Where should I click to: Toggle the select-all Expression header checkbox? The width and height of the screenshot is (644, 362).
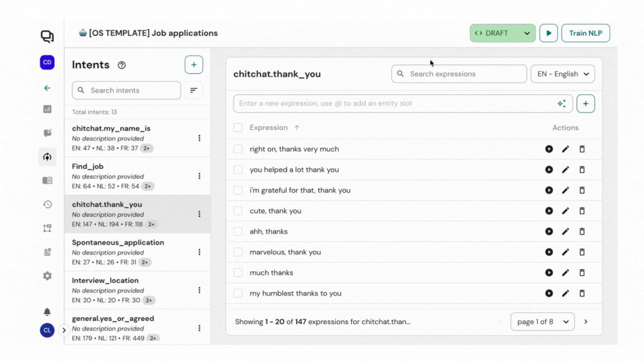pos(238,128)
